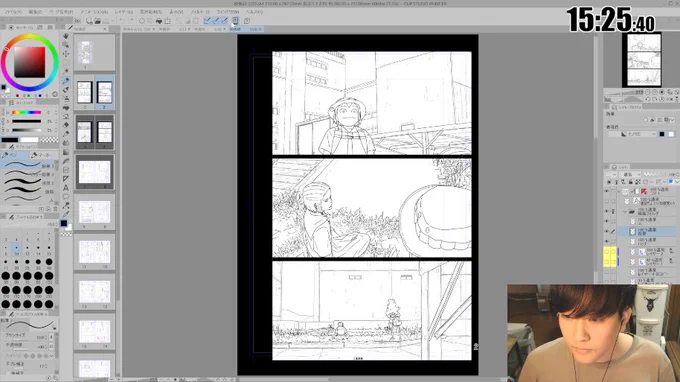Click the page manager icon in command bar
680x382 pixels.
pyautogui.click(x=235, y=20)
